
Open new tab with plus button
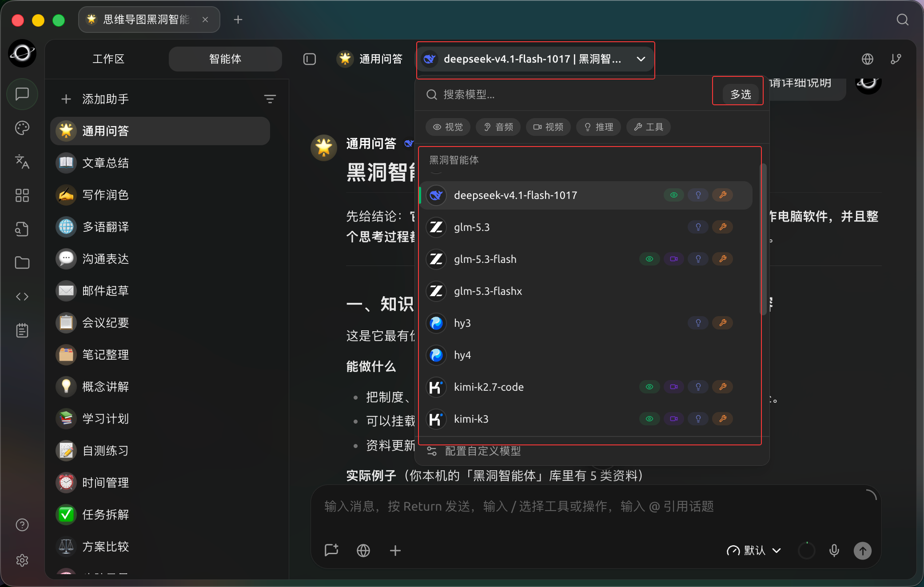click(238, 20)
